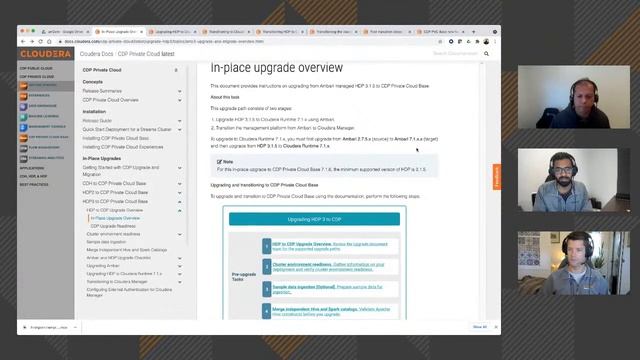
Task: Click the browser forward arrow
Action: point(32,42)
